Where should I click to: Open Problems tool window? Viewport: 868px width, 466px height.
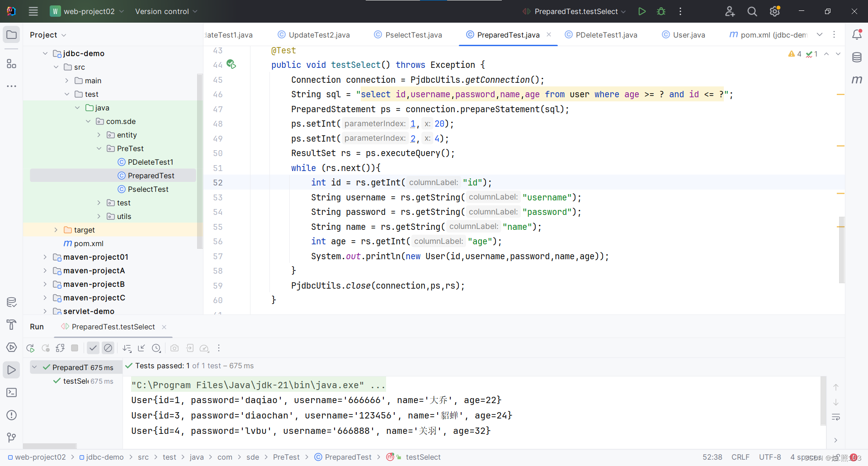(11, 415)
